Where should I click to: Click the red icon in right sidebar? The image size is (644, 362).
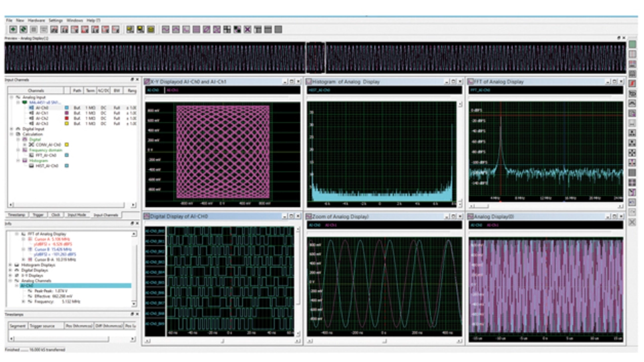[632, 83]
